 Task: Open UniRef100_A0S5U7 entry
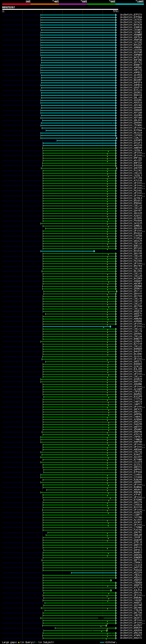pyautogui.click(x=131, y=625)
